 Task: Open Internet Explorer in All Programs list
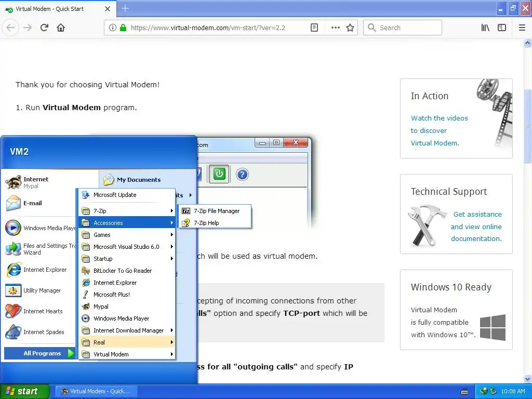[127, 282]
